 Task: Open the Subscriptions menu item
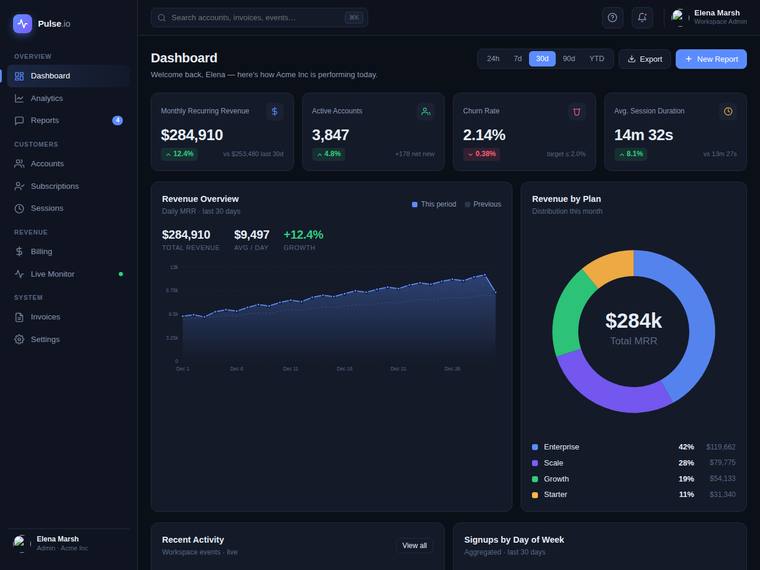[x=69, y=186]
